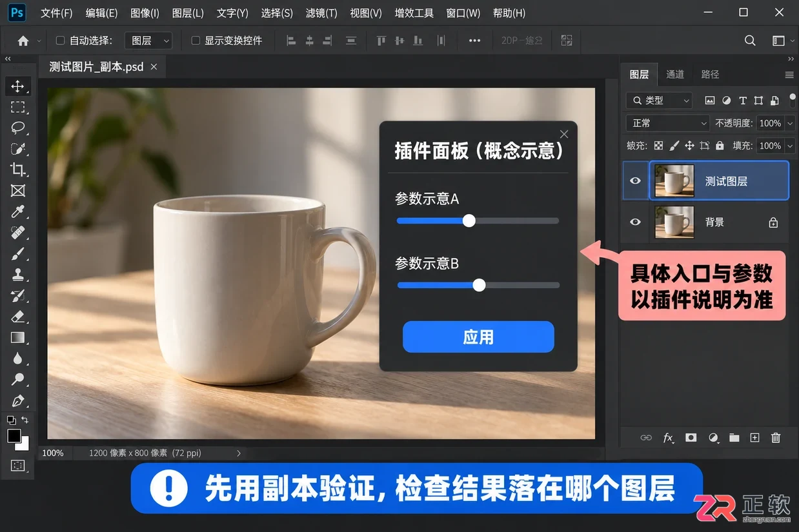
Task: Open the 滤镜(T) menu
Action: click(x=321, y=13)
